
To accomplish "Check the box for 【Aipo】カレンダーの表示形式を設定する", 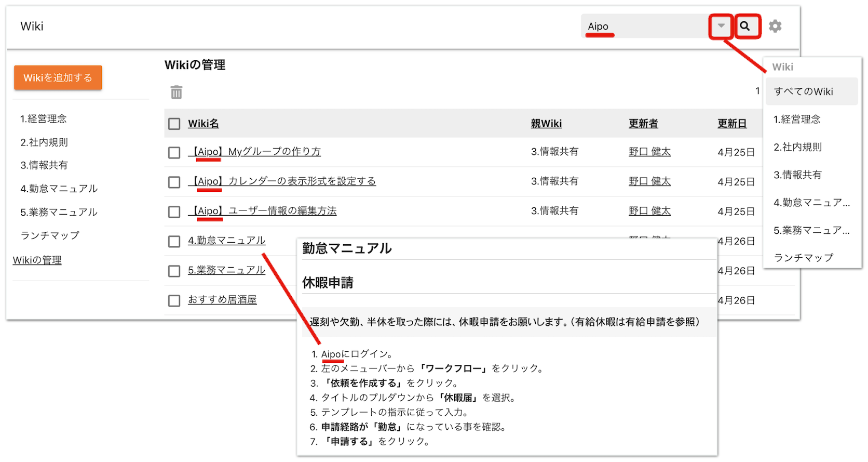I will [x=174, y=182].
